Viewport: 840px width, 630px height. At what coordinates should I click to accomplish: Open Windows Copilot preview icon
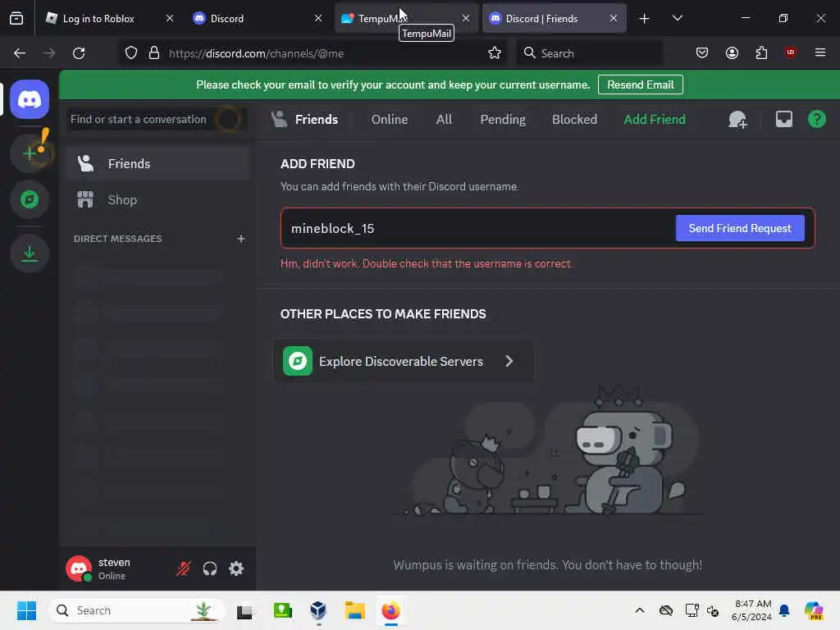(x=813, y=610)
